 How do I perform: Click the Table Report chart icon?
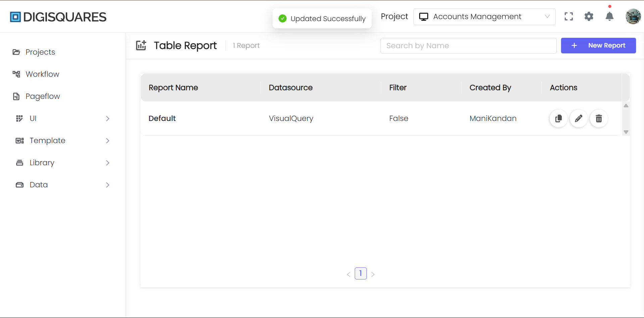tap(141, 45)
